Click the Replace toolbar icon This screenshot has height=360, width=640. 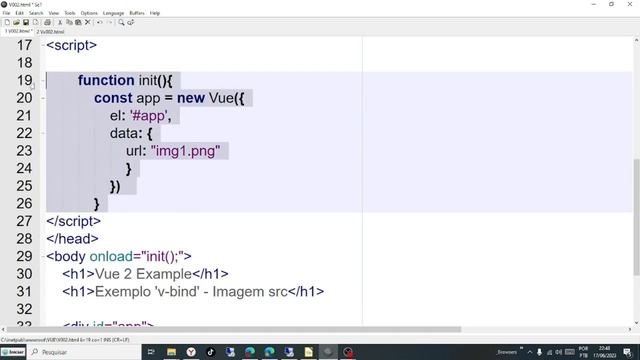131,22
